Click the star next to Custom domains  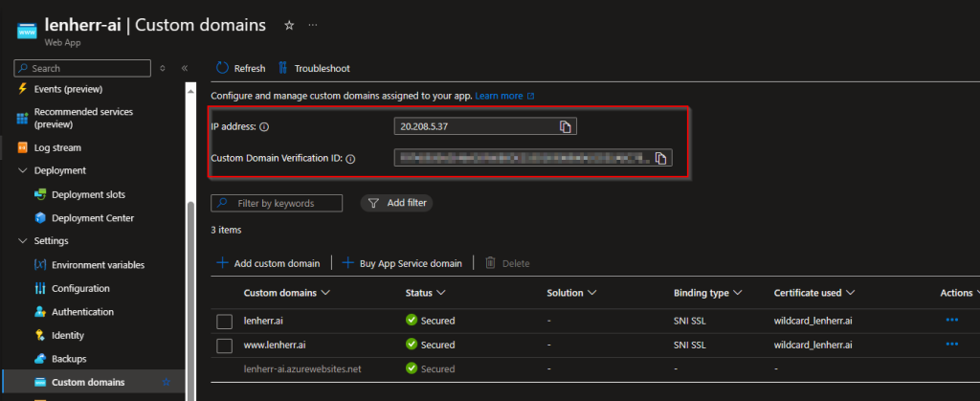167,382
